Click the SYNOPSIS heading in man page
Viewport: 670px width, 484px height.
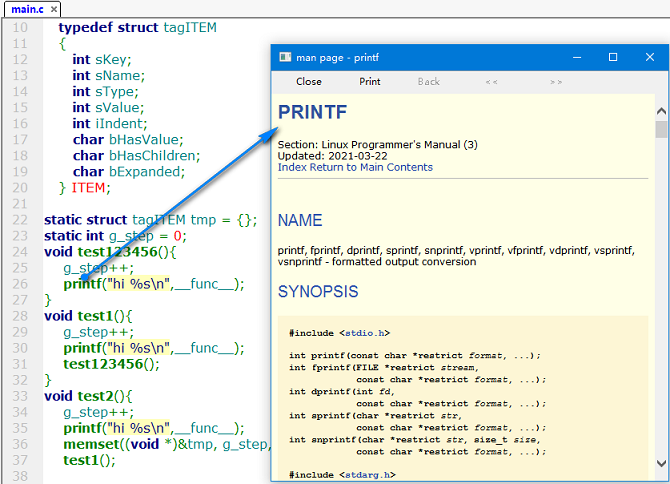pyautogui.click(x=317, y=292)
